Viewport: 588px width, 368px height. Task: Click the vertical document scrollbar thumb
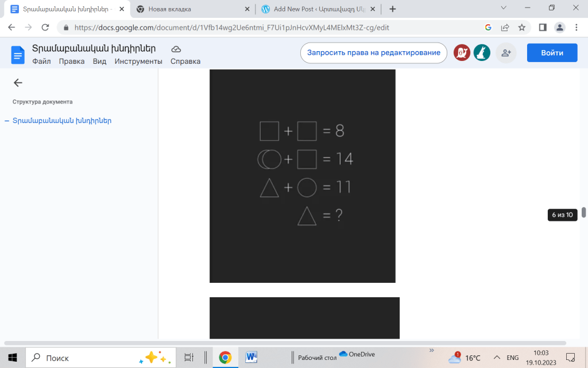[x=584, y=212]
